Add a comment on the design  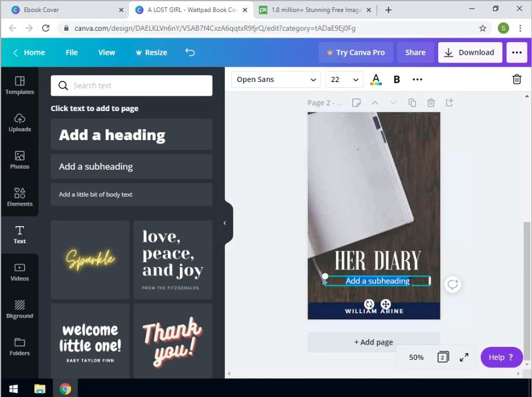click(452, 284)
